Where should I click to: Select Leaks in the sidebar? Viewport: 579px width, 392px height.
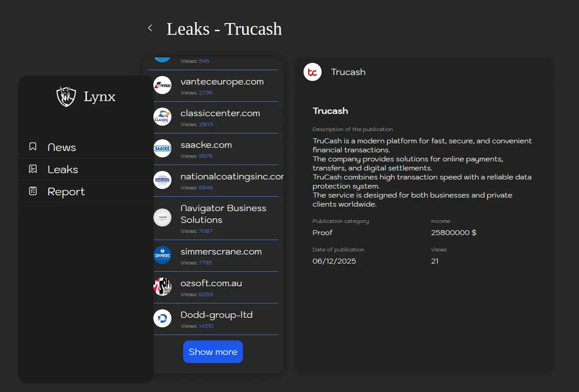point(63,170)
